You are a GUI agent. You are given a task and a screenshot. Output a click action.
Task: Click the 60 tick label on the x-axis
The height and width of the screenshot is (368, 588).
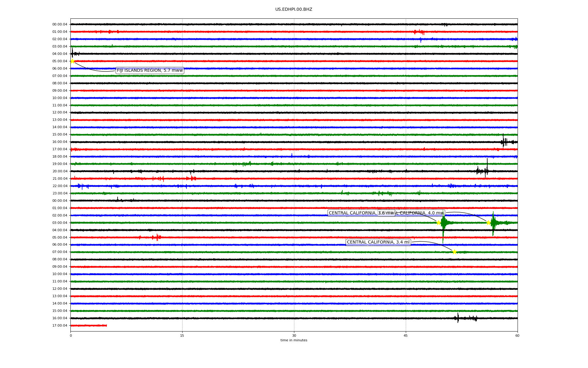(517, 335)
